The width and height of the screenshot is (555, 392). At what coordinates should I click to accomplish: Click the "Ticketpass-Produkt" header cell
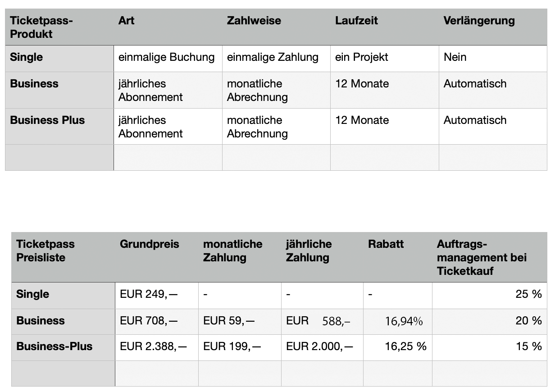pyautogui.click(x=41, y=27)
